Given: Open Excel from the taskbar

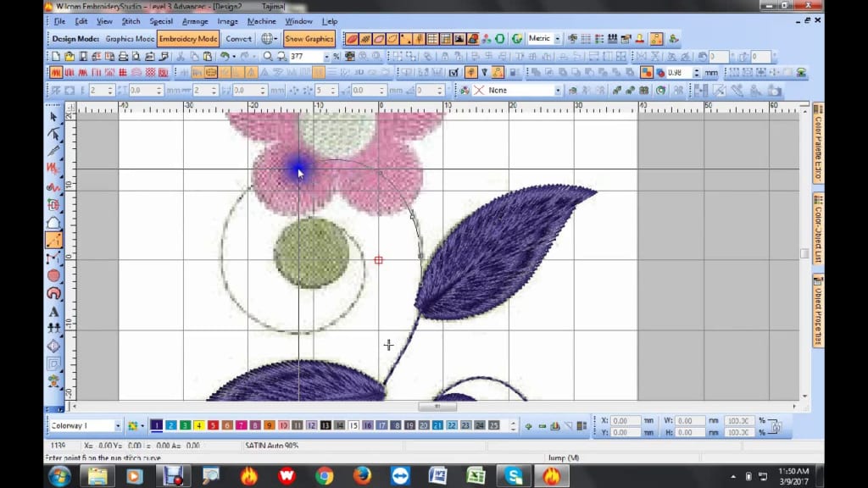Looking at the screenshot, I should point(476,476).
